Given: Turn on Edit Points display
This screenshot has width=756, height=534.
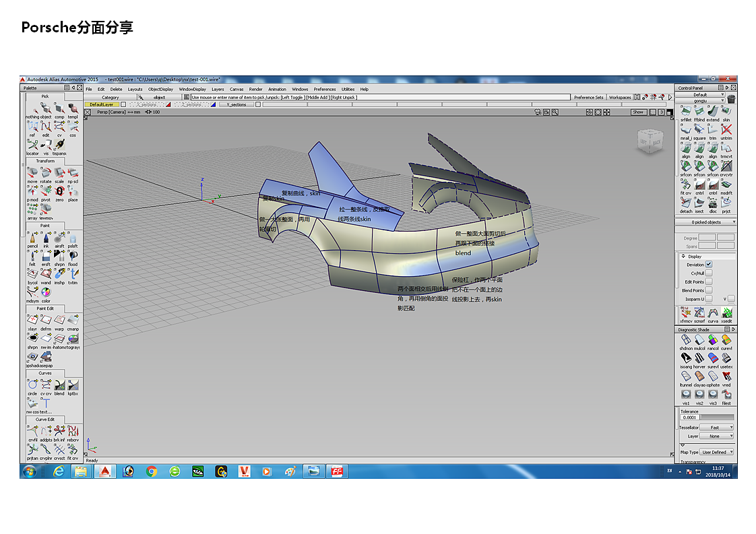Looking at the screenshot, I should click(709, 281).
